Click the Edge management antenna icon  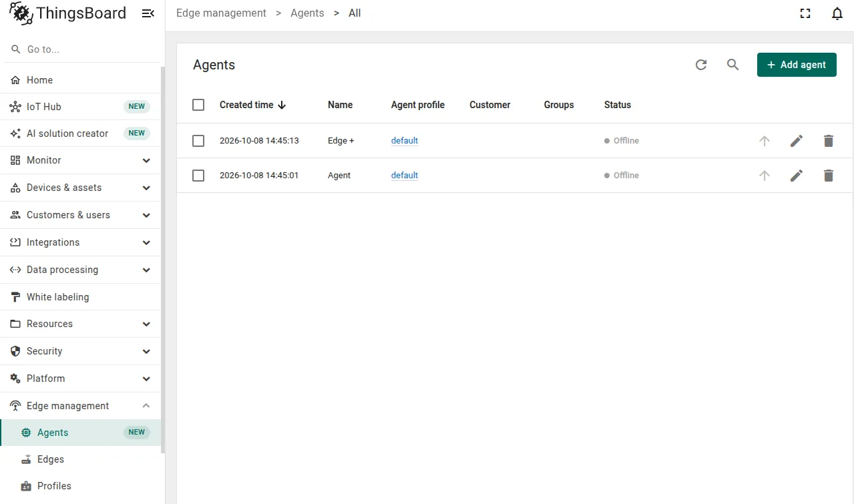pyautogui.click(x=15, y=406)
